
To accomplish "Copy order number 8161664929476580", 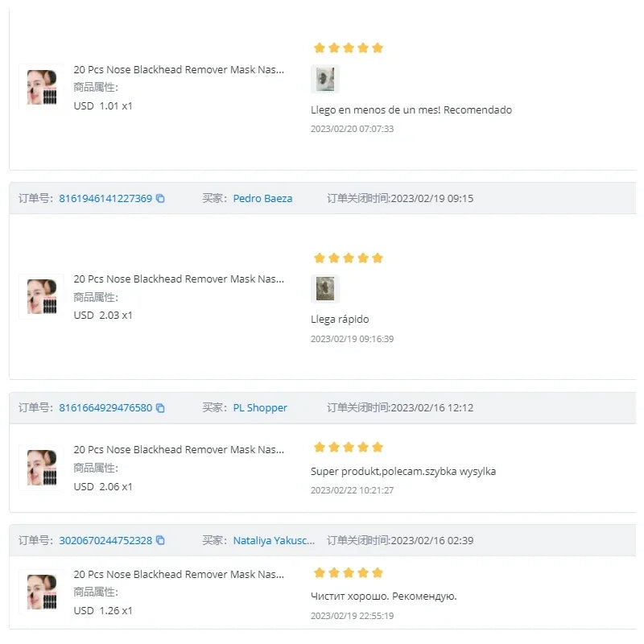I will (160, 408).
